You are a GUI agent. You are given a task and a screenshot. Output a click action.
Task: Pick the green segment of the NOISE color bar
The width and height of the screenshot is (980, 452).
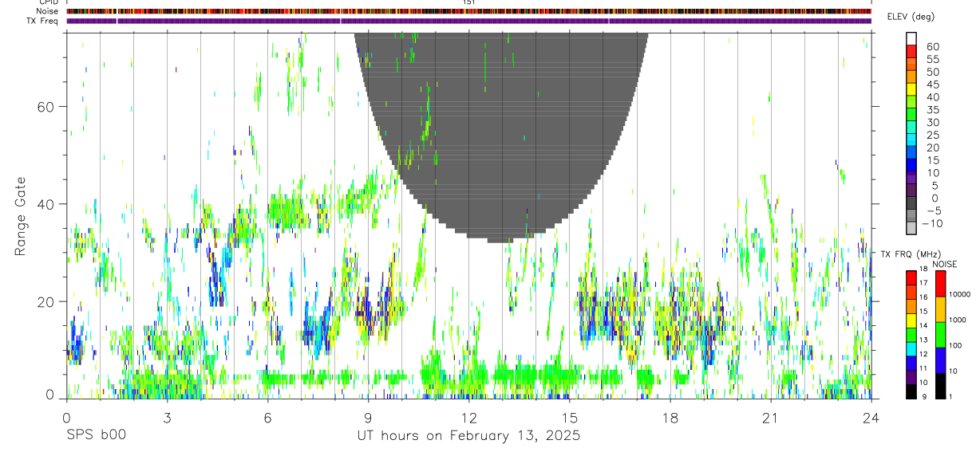pos(940,334)
